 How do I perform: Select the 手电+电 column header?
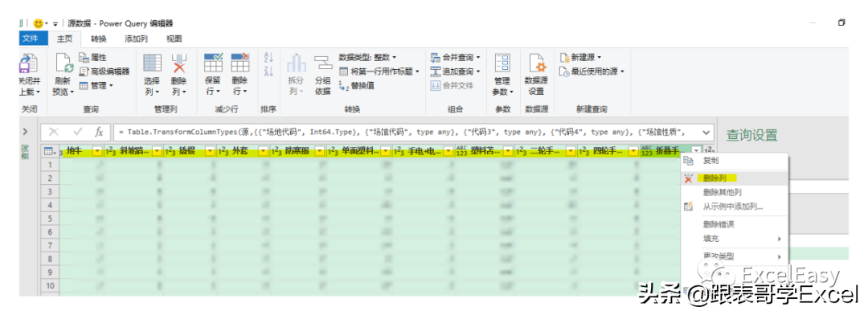[x=424, y=150]
